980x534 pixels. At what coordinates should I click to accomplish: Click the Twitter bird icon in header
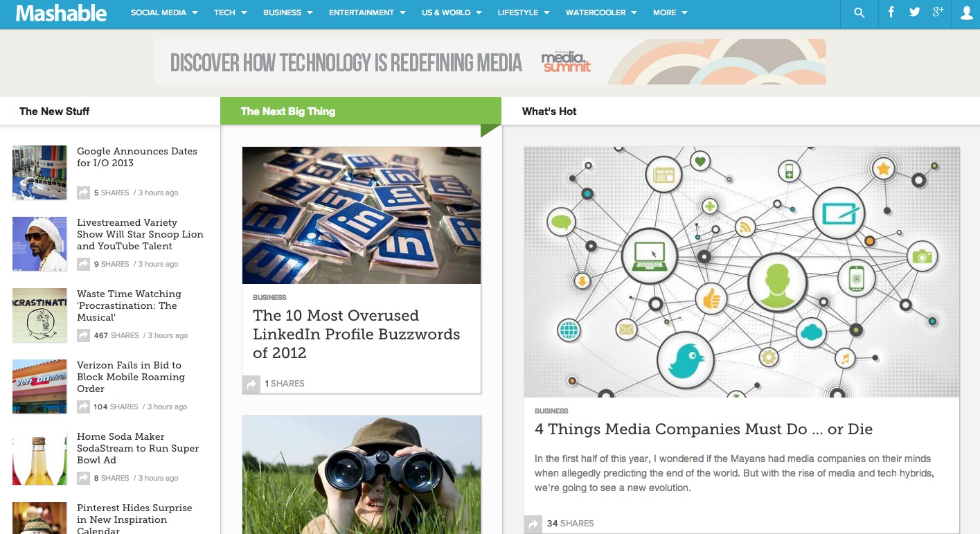(x=915, y=12)
